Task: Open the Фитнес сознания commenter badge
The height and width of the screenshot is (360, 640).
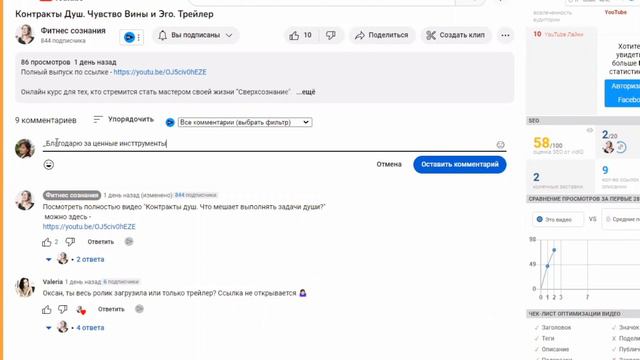Action: tap(72, 195)
